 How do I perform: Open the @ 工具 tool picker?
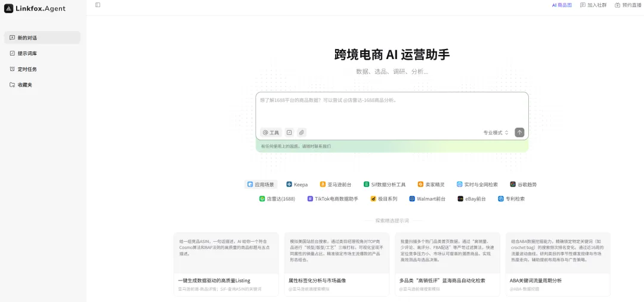pyautogui.click(x=271, y=132)
